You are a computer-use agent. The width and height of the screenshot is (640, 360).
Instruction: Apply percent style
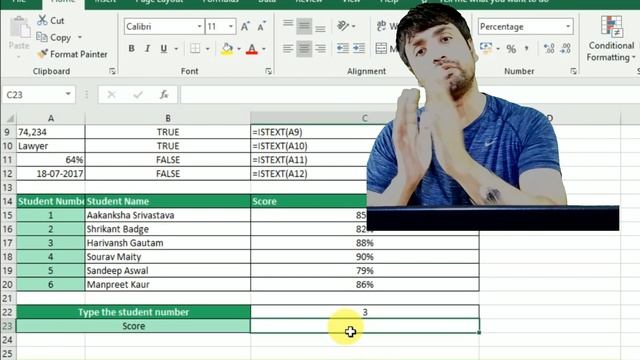(511, 49)
